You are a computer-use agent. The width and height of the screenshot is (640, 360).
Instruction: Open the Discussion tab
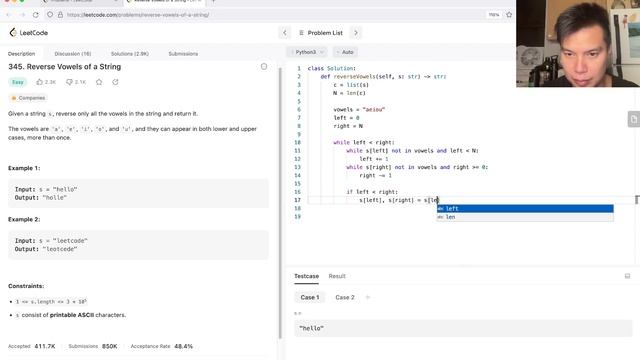tap(73, 53)
